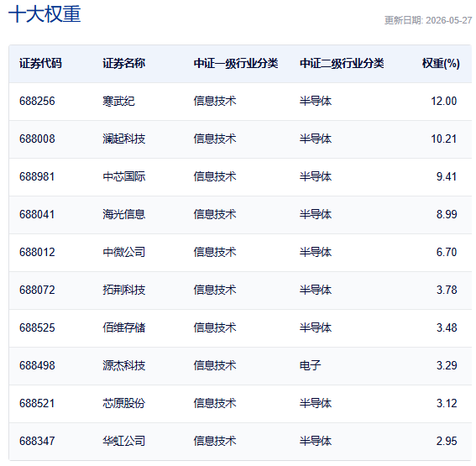Click the 更新日期 2026-05-27 text
476x466 pixels.
tap(428, 20)
